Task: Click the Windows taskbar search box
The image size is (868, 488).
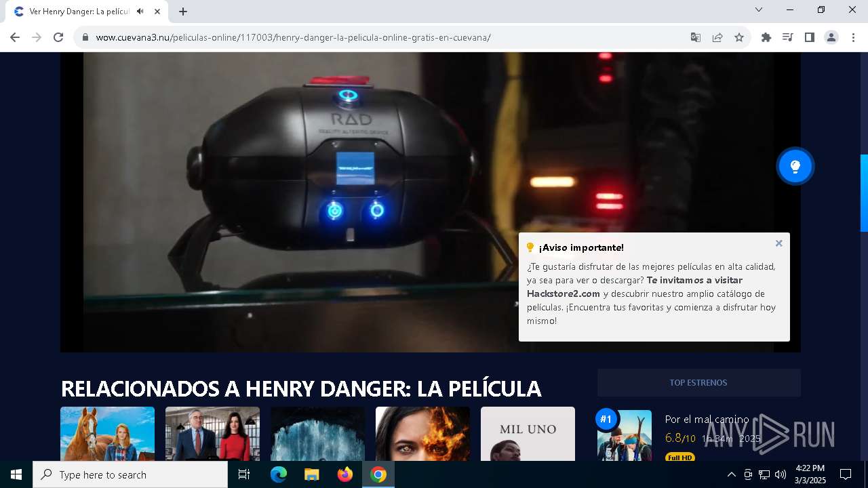Action: coord(130,474)
